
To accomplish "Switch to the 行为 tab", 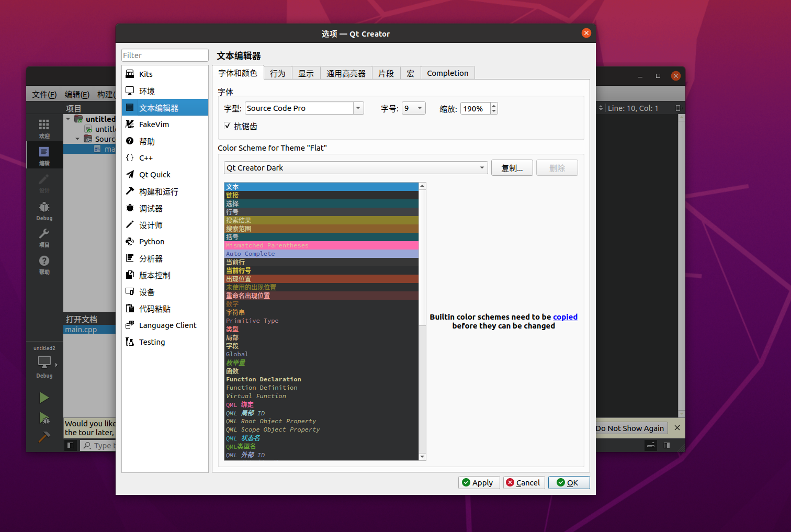I will pyautogui.click(x=278, y=73).
